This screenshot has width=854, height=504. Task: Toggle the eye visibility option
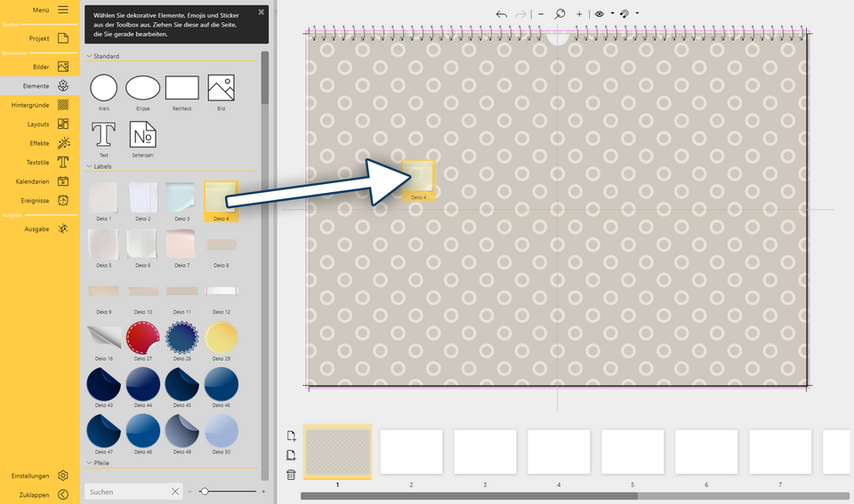point(600,14)
